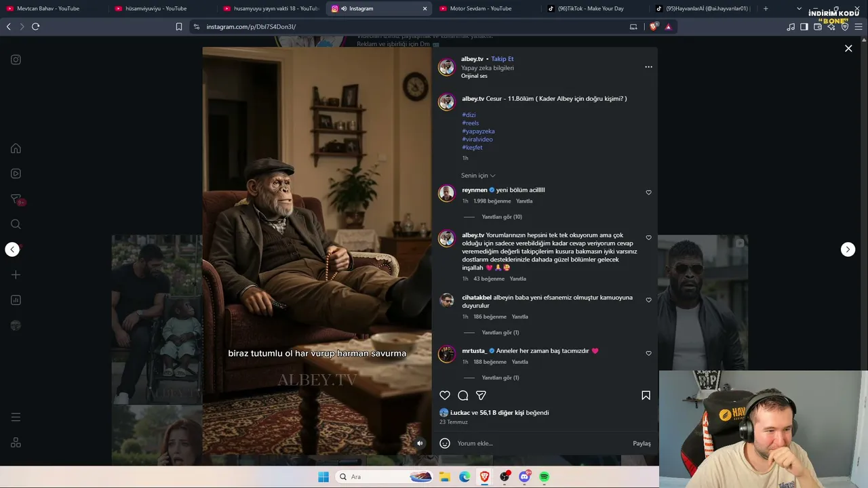The height and width of the screenshot is (488, 868).
Task: Like cihatakbel's comment
Action: point(648,300)
